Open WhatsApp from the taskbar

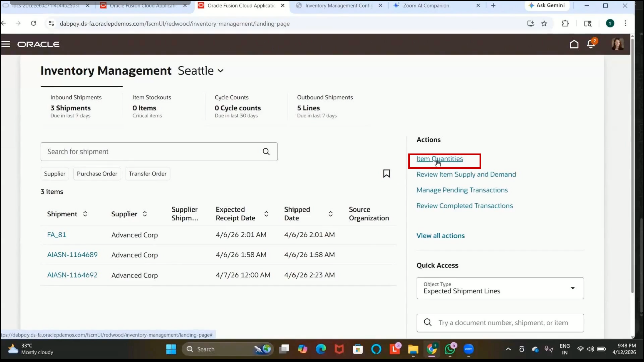coord(450,349)
